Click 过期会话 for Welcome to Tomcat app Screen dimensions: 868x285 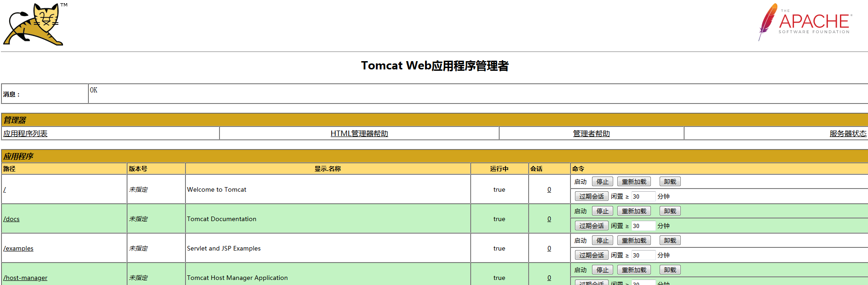pos(592,196)
